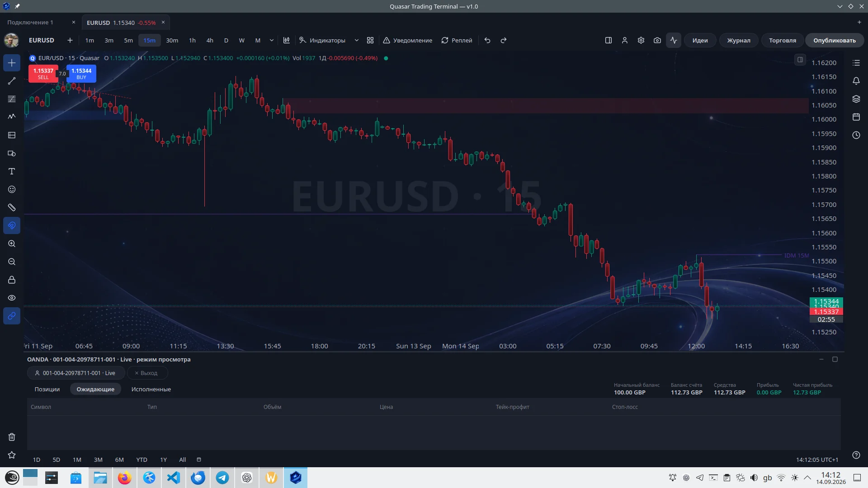Select the trend line drawing tool
The height and width of the screenshot is (488, 868).
coord(12,81)
